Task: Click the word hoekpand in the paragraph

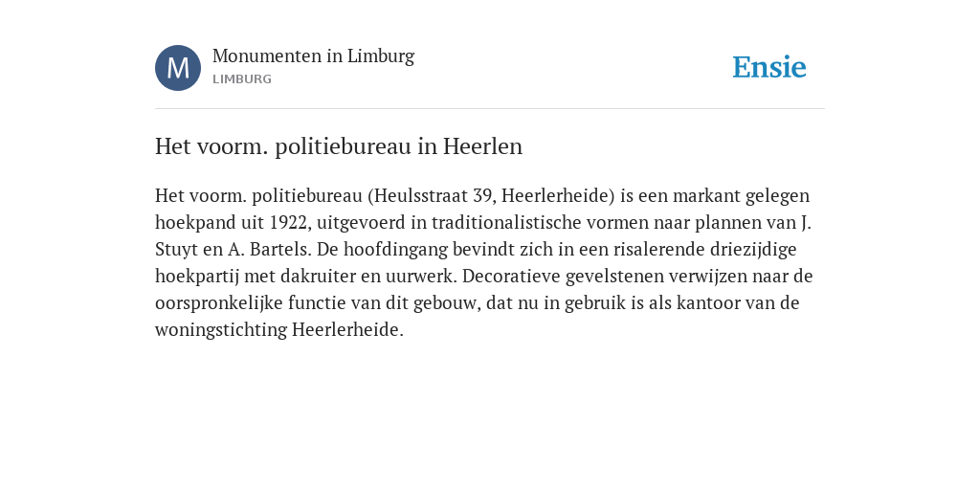Action: [186, 222]
